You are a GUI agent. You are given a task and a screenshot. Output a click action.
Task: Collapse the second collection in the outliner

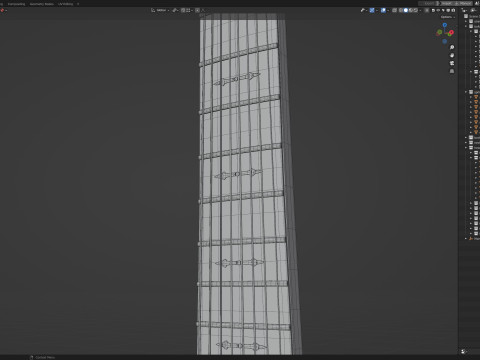tap(466, 26)
